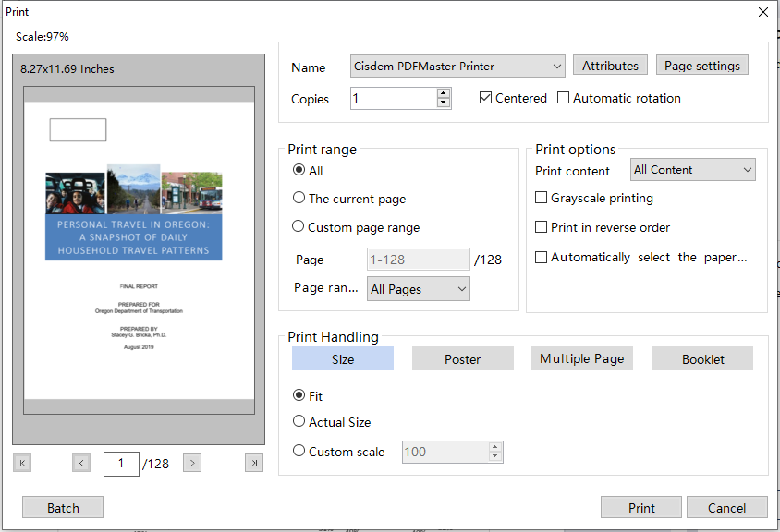Open the All Pages dropdown
This screenshot has height=532, width=780.
(x=419, y=289)
